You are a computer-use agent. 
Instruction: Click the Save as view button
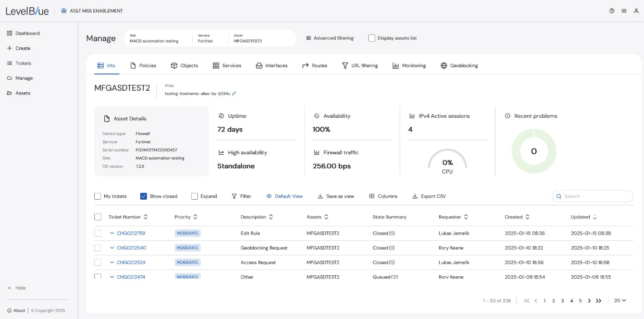336,197
